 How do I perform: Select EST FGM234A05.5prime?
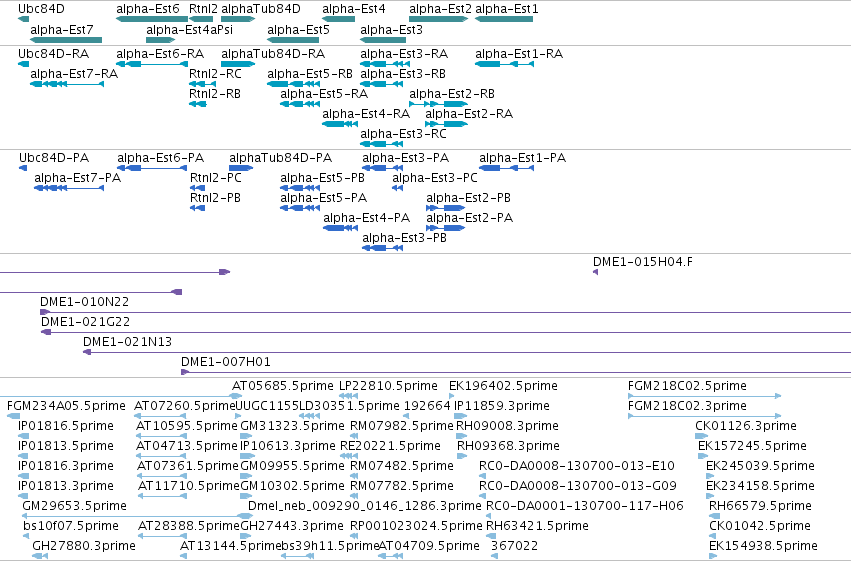pyautogui.click(x=14, y=416)
